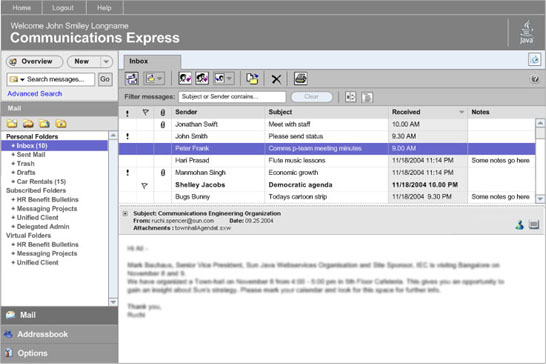Click the Filter messages input field
The height and width of the screenshot is (364, 546).
(x=232, y=97)
